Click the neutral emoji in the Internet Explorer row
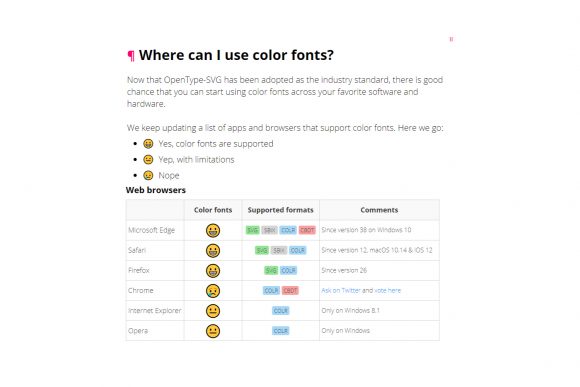 click(x=213, y=311)
